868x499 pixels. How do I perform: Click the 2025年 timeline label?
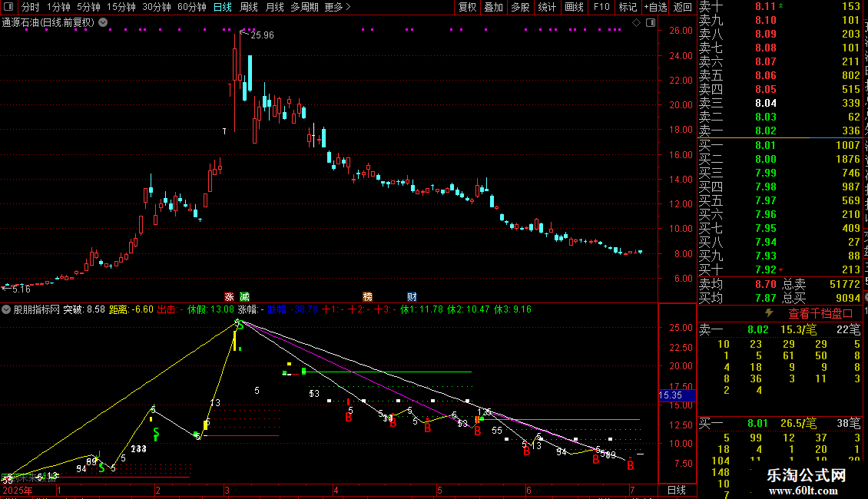pos(18,491)
